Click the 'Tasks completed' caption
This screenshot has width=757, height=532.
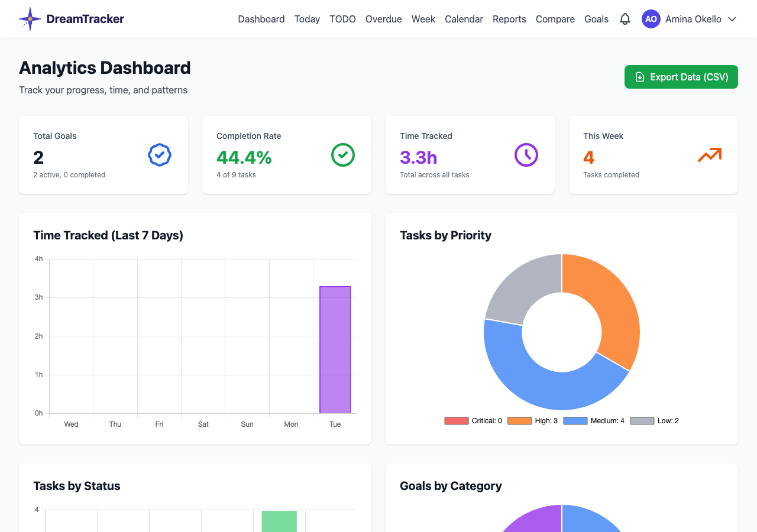(611, 175)
